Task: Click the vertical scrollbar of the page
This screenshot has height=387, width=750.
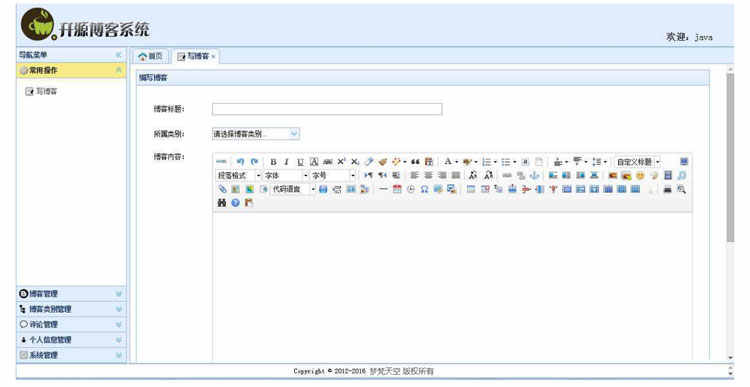Action: click(730, 158)
